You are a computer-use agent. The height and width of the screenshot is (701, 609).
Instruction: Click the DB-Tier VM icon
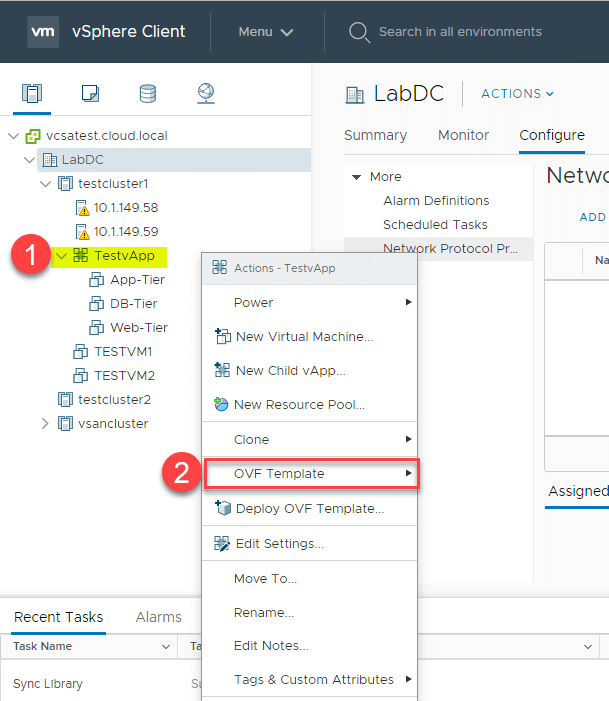[96, 304]
